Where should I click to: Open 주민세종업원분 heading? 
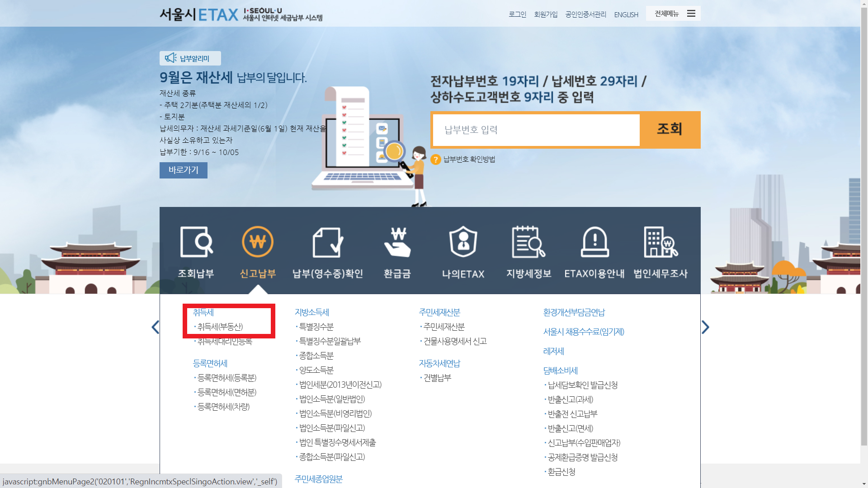pos(319,479)
